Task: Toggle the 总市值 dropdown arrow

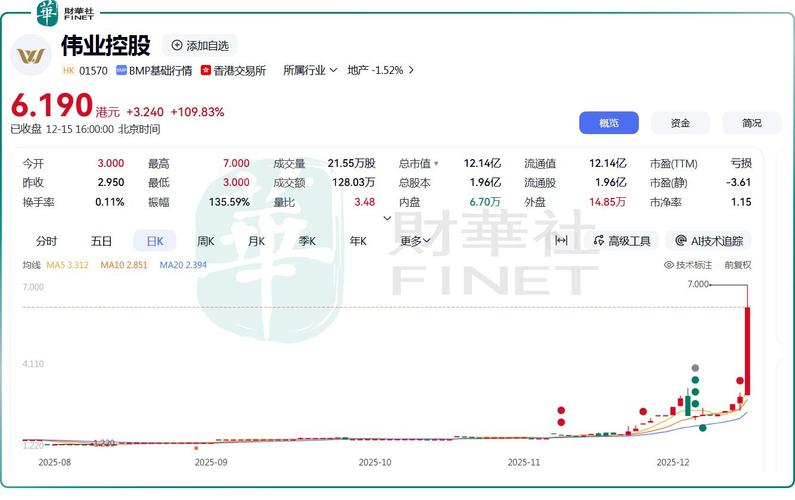Action: coord(436,164)
